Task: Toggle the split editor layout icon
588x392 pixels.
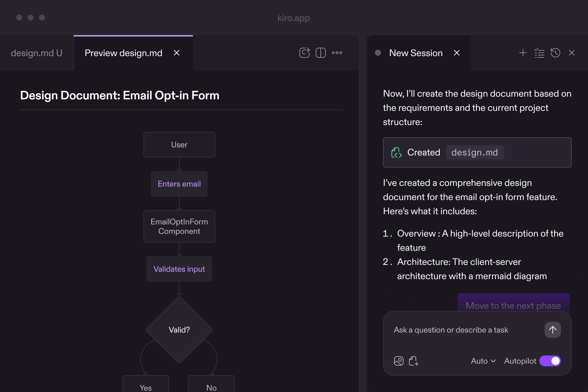Action: point(320,53)
